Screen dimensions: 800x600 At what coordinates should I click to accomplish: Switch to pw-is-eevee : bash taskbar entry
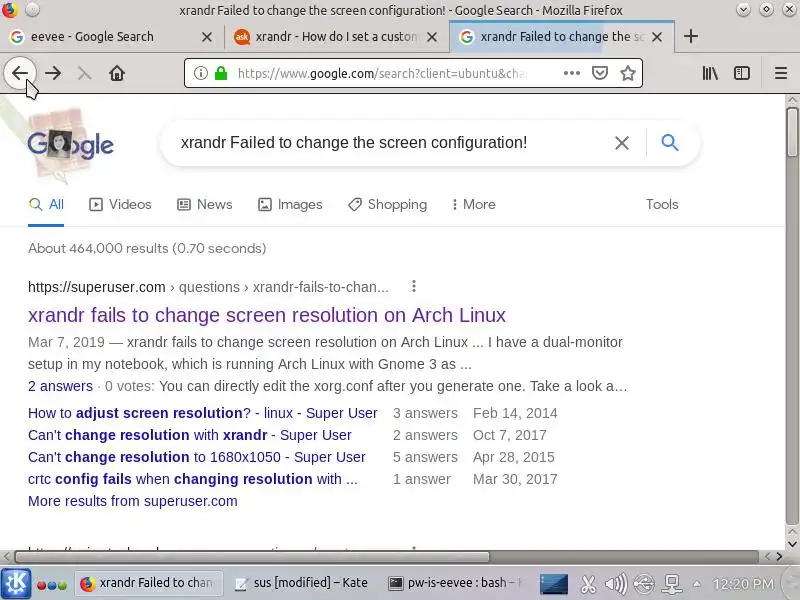click(x=455, y=583)
